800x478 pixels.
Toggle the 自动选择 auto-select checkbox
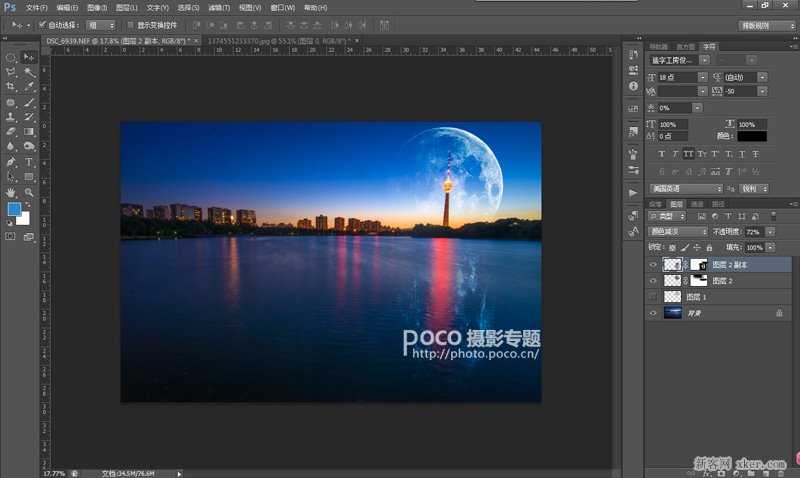(42, 24)
